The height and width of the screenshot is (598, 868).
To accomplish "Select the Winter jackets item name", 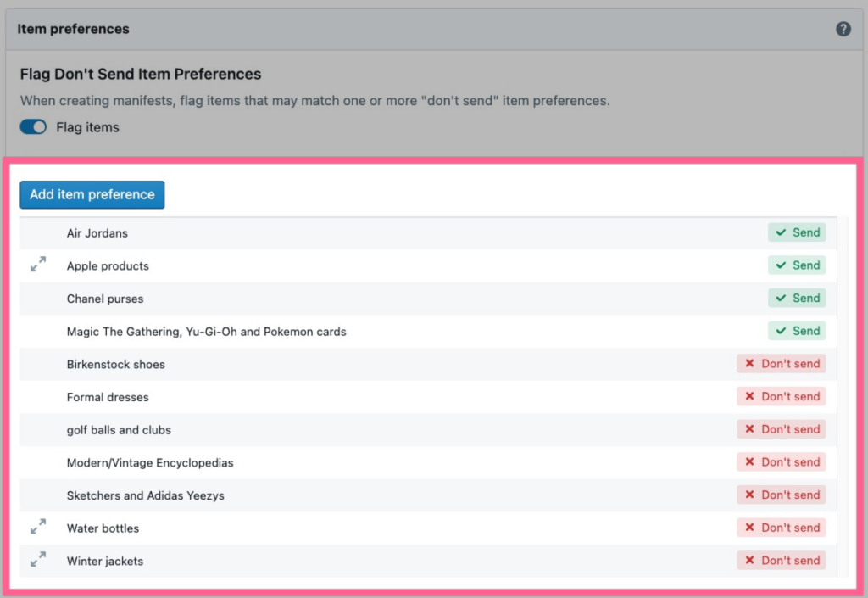I will [105, 561].
